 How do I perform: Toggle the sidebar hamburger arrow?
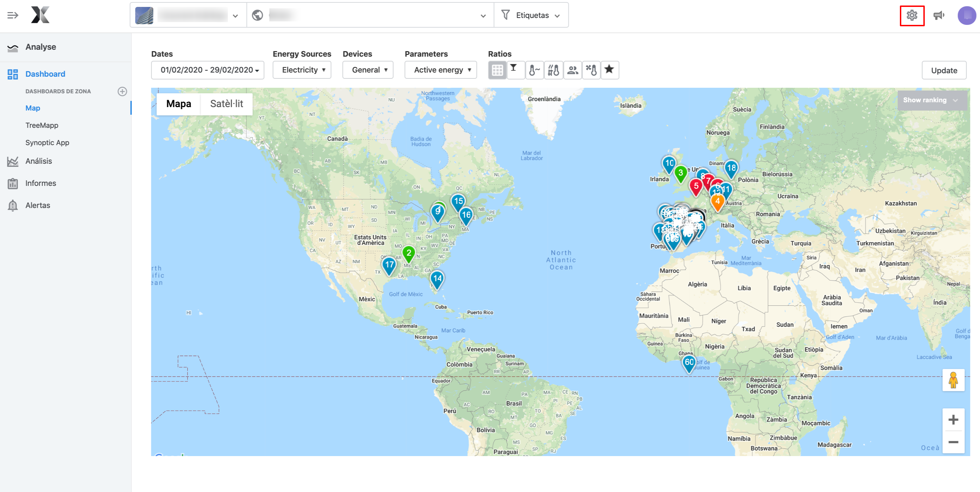12,16
